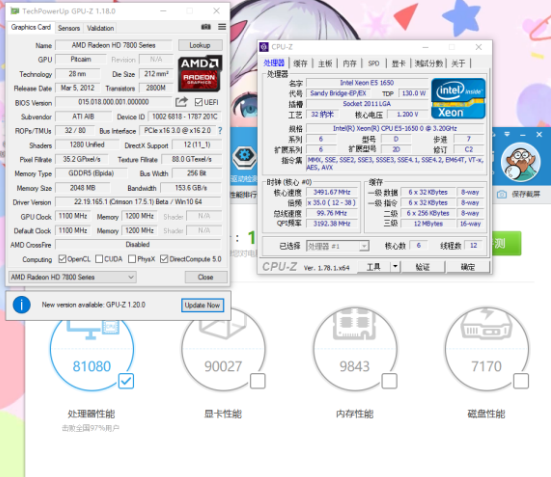The height and width of the screenshot is (477, 551).
Task: Click the professor mascot avatar icon
Action: [x=520, y=162]
